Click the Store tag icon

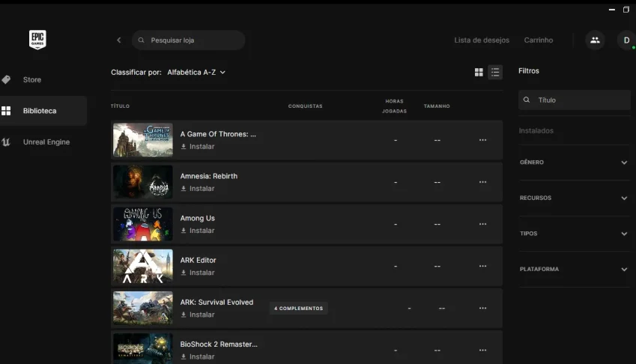tap(6, 79)
